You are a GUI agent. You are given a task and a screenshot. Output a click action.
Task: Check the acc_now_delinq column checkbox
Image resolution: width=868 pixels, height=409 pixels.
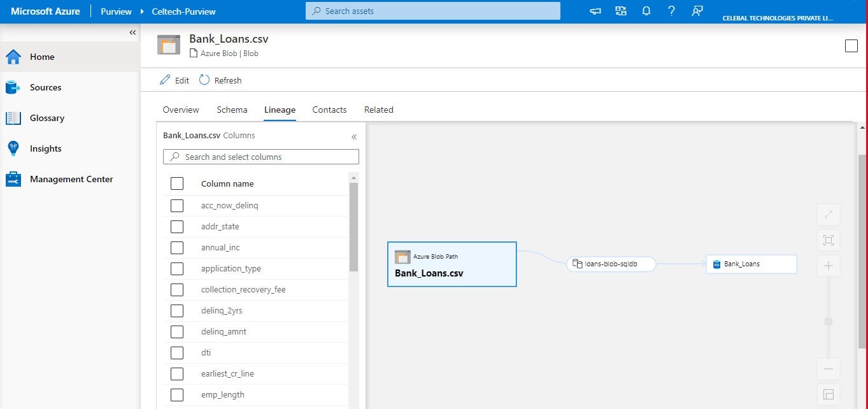point(177,205)
